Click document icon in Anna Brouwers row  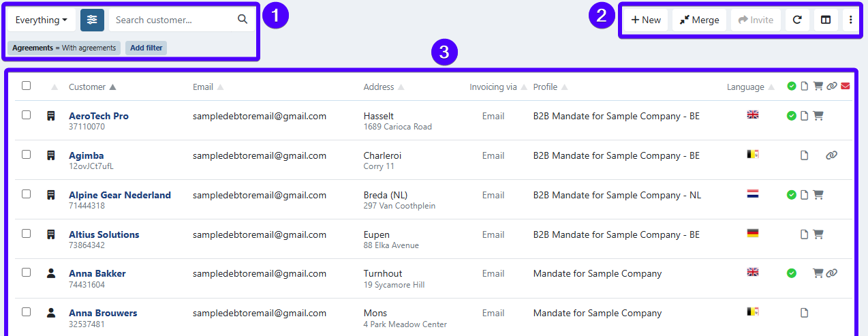click(x=805, y=313)
